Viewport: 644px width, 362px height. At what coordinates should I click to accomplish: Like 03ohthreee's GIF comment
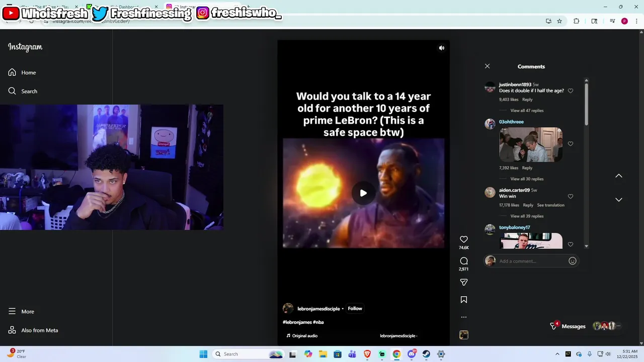click(x=571, y=144)
